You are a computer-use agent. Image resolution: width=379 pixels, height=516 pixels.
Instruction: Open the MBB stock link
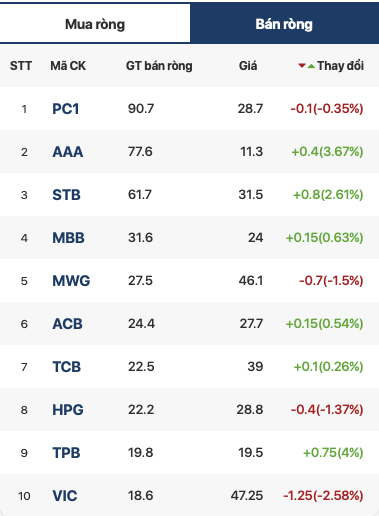click(x=68, y=238)
